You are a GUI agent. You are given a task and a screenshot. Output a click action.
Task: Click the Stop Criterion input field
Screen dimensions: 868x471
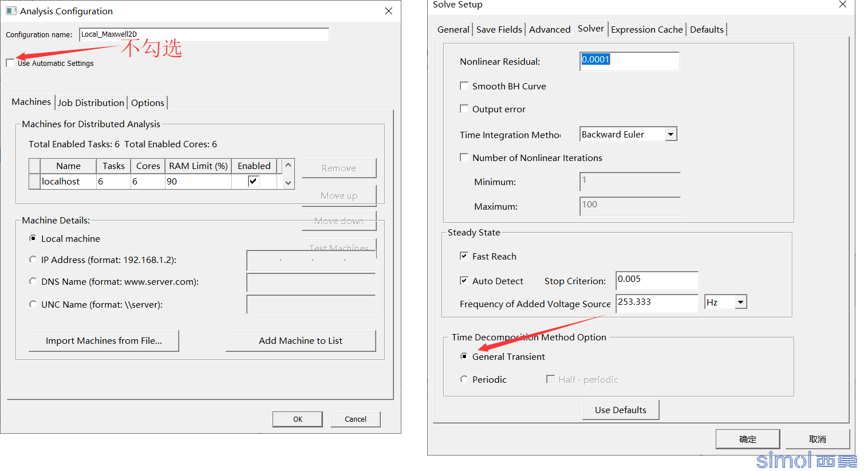pyautogui.click(x=657, y=281)
